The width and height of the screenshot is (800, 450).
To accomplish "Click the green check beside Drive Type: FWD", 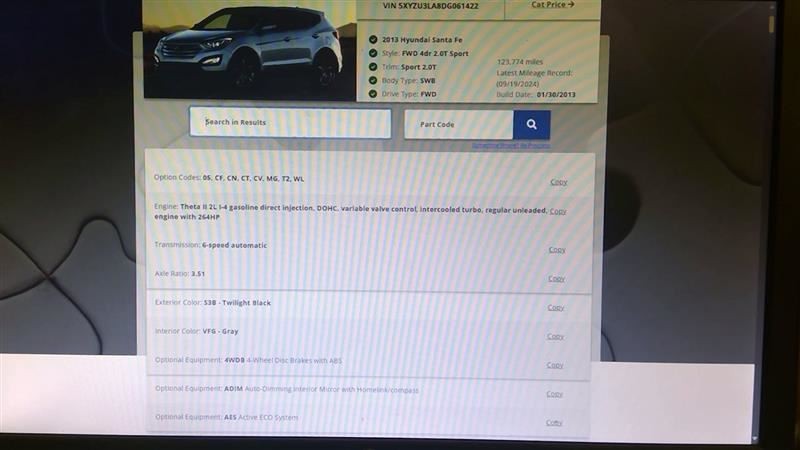I will tap(373, 94).
